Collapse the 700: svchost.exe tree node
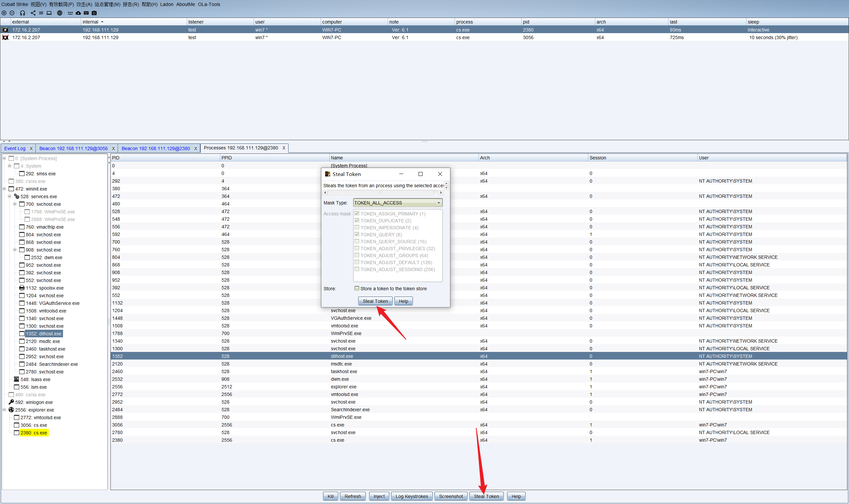The height and width of the screenshot is (504, 849). 15,204
